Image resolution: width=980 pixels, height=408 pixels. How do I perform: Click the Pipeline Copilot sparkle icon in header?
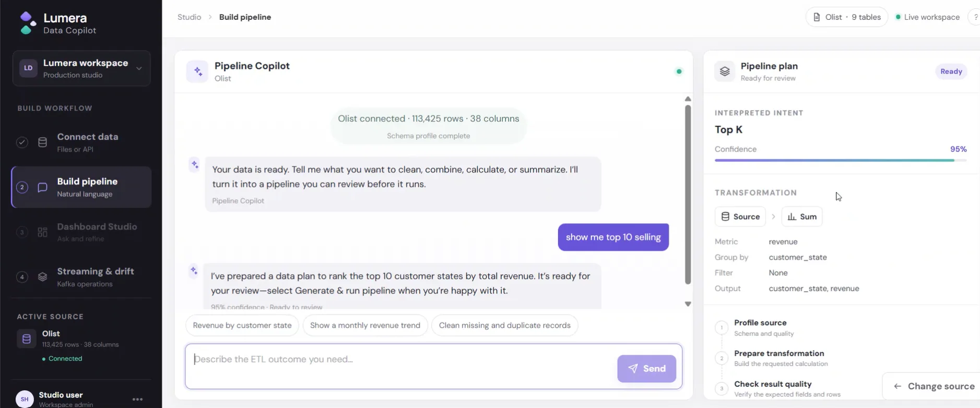tap(197, 71)
